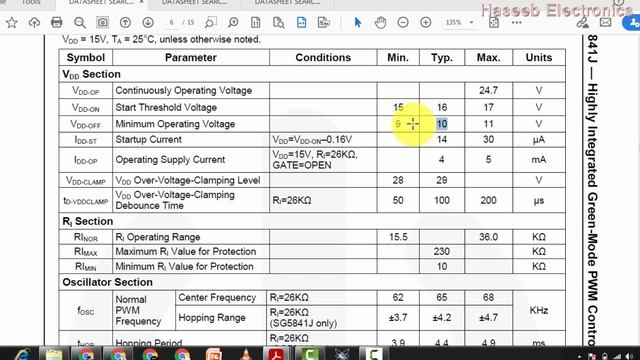Click the '±4.2' typical hopping range value
The image size is (640, 360).
(x=442, y=318)
